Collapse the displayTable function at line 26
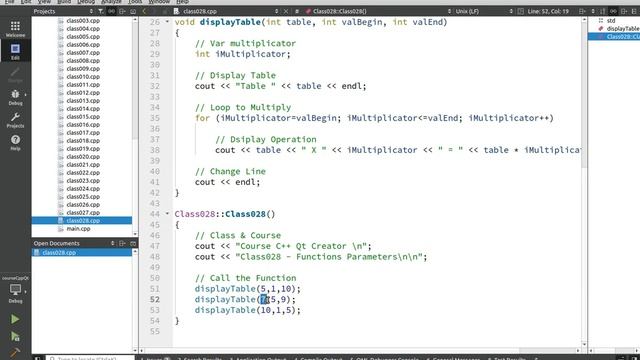Screen dimensions: 640x360 click(167, 22)
